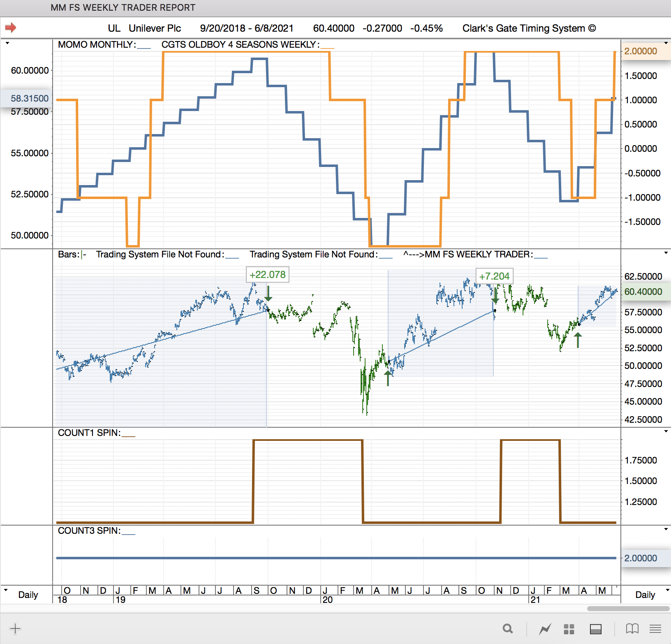Click the COUNT3 SPIN indicator label
The height and width of the screenshot is (644, 671).
pos(89,530)
